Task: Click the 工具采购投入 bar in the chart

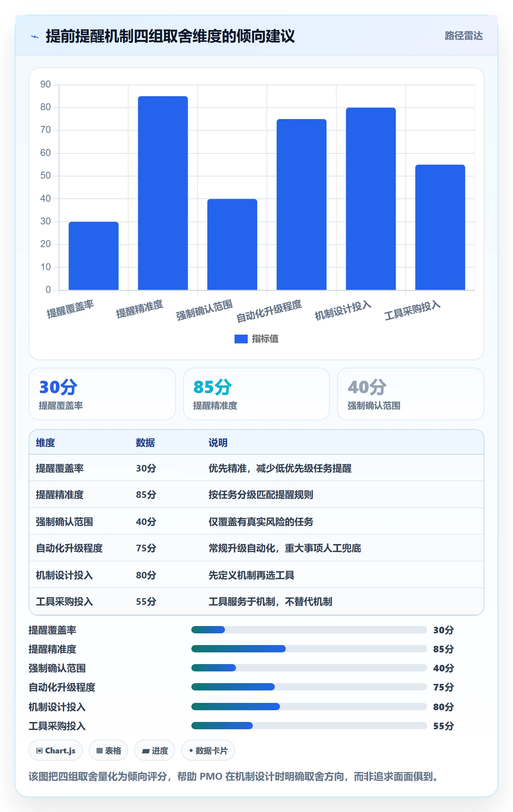Action: [440, 227]
